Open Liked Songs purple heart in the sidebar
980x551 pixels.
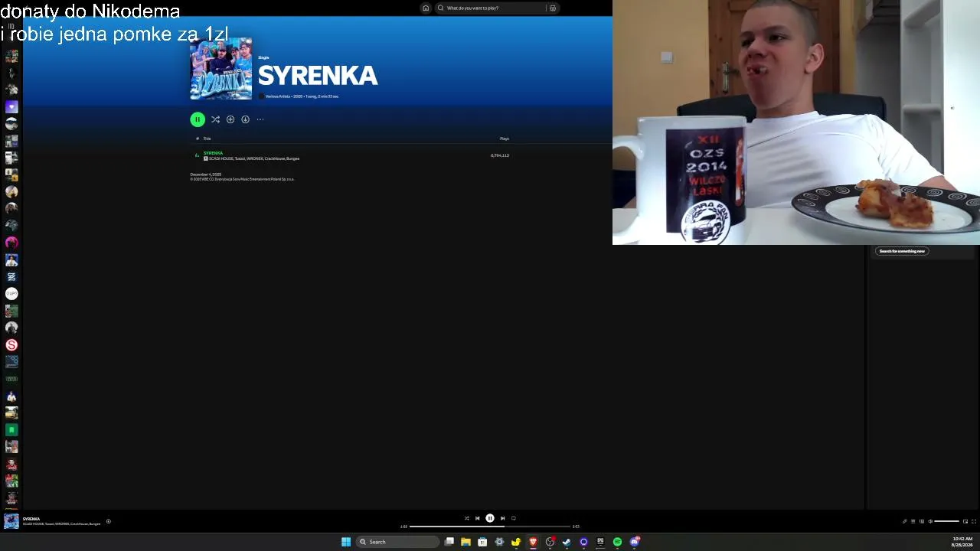(11, 107)
